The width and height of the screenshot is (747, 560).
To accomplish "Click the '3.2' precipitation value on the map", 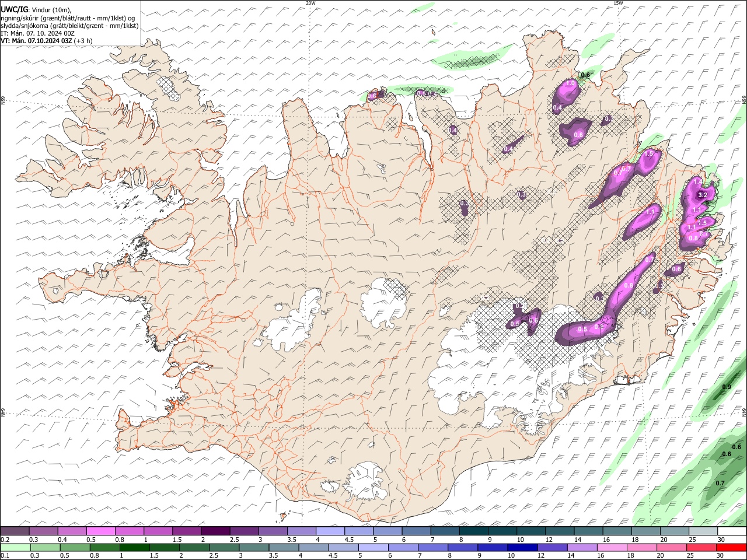I will 703,195.
